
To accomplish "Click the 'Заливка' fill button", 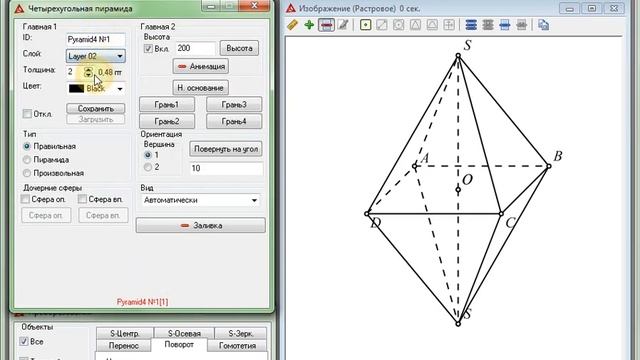I will (x=200, y=225).
